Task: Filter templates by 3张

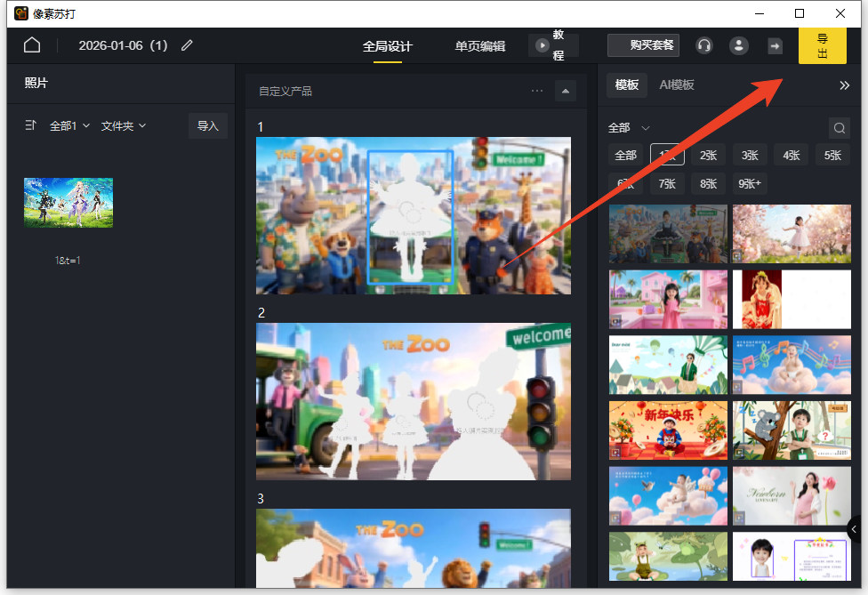Action: pyautogui.click(x=750, y=155)
